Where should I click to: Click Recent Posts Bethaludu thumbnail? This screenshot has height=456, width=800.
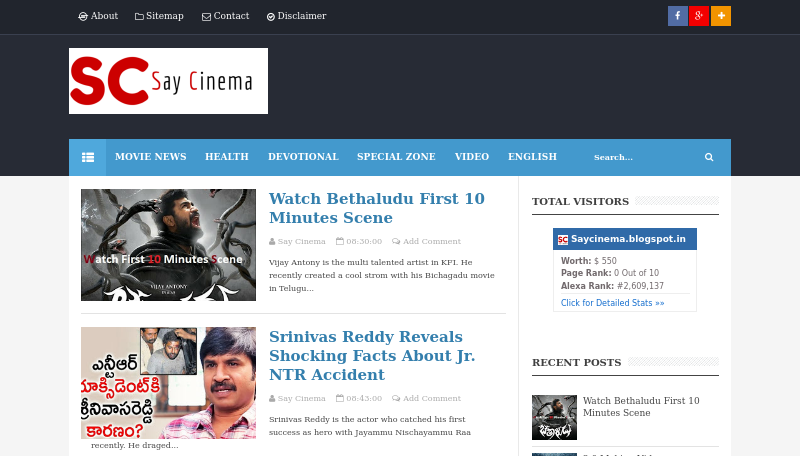(554, 417)
